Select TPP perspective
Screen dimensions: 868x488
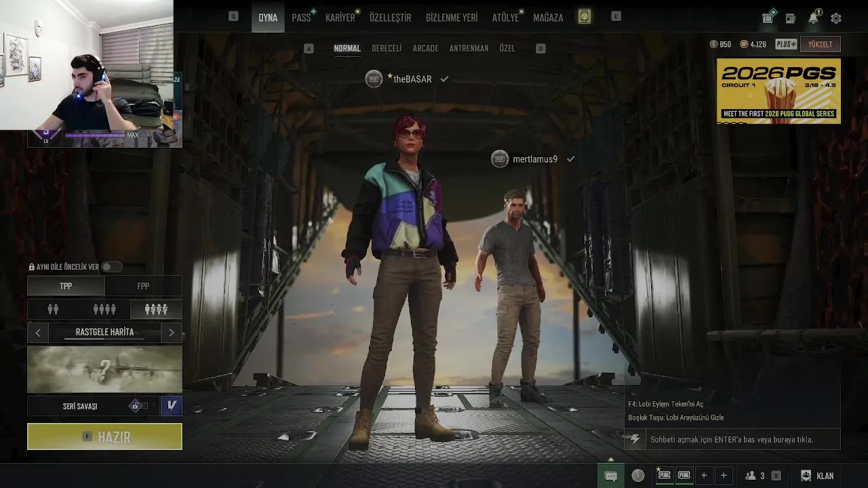click(66, 286)
